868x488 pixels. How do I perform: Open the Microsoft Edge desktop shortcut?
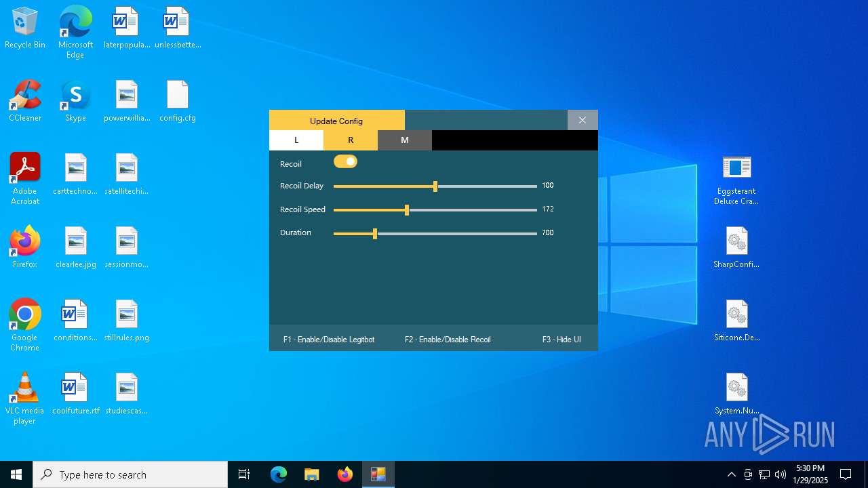pos(75,33)
